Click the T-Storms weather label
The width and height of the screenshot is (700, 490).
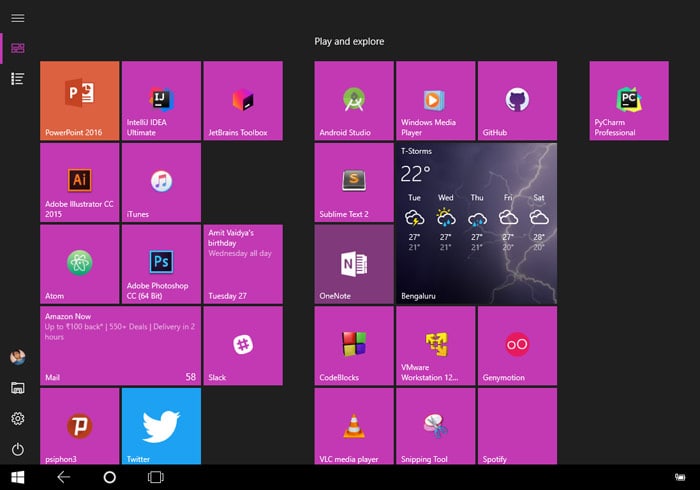417,151
